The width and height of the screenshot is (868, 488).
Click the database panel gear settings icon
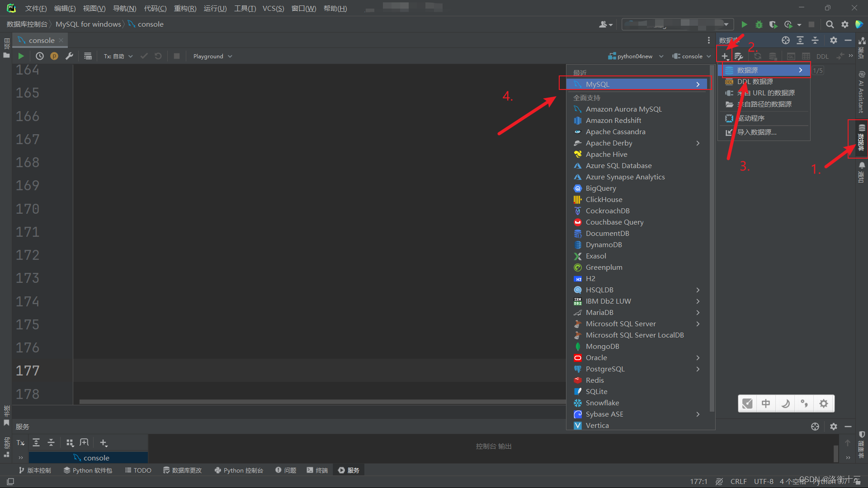(x=833, y=40)
